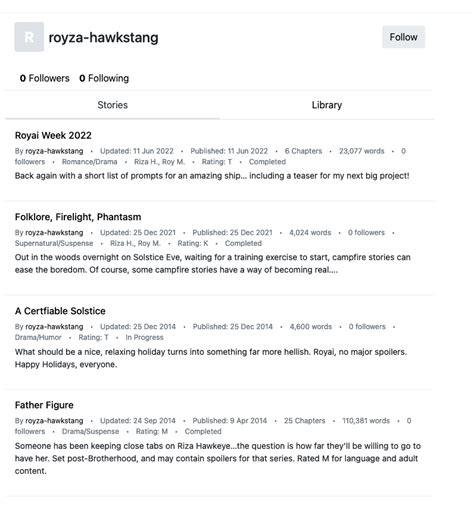Switch to the Library tab
This screenshot has width=474, height=506.
tap(328, 105)
